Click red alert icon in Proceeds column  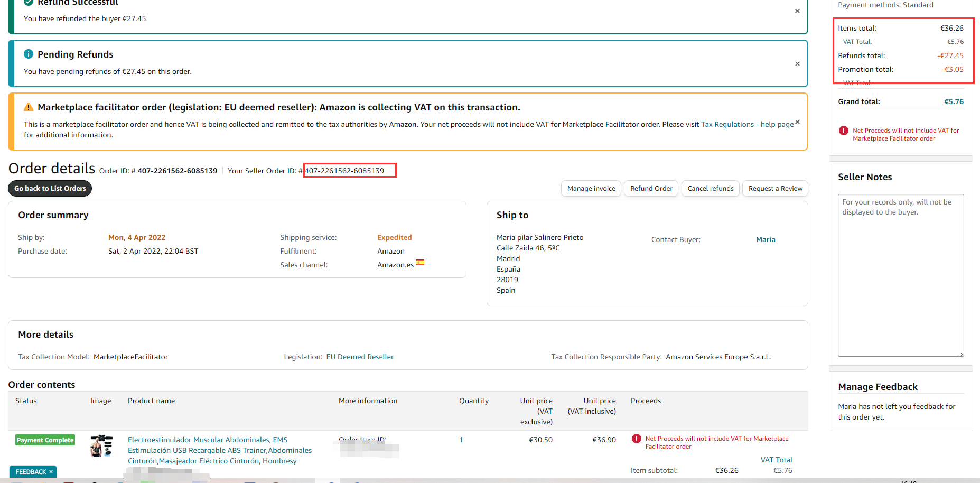point(637,439)
